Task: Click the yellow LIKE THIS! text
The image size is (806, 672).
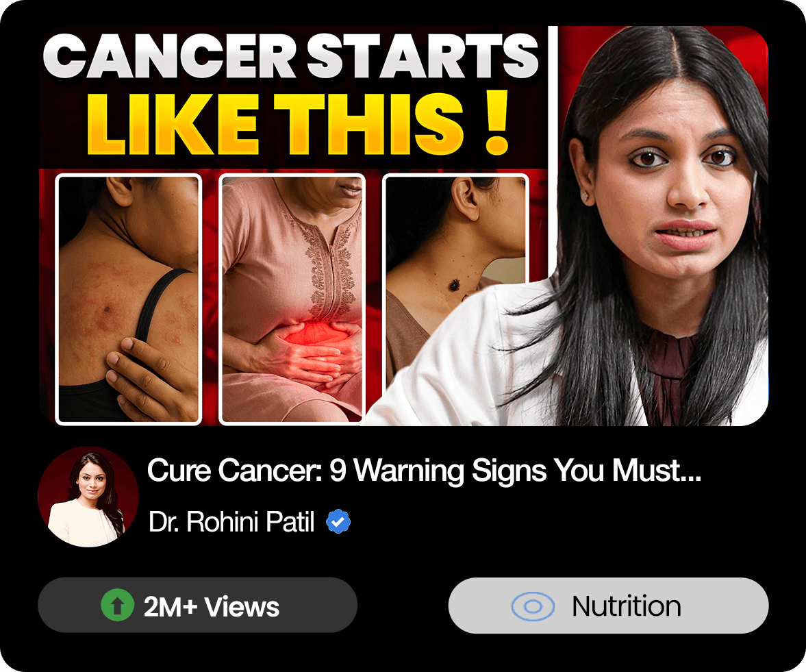Action: 298,125
